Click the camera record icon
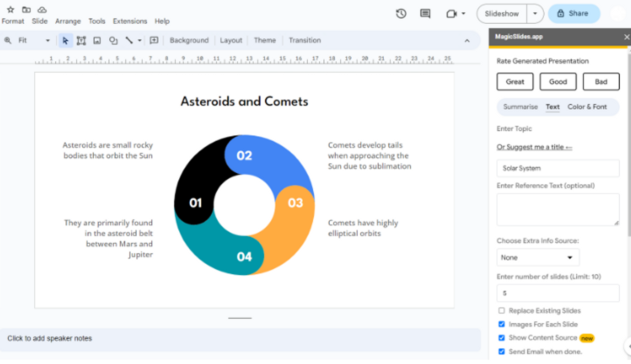The height and width of the screenshot is (364, 631). (x=451, y=14)
